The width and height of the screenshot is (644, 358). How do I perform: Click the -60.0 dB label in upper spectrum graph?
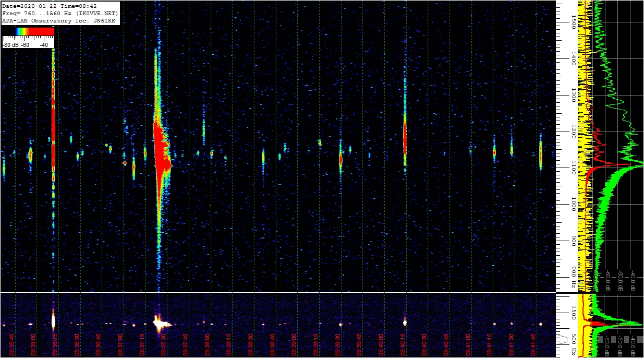[607, 280]
